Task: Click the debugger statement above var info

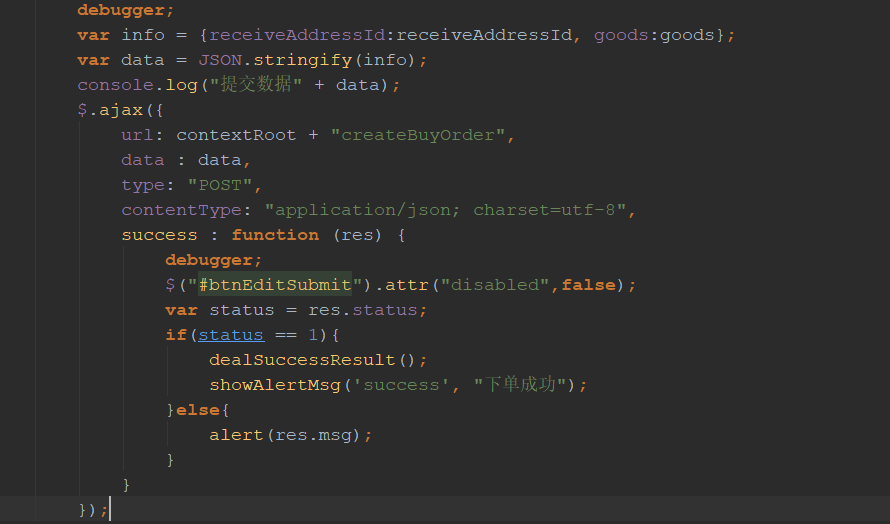Action: (x=126, y=10)
